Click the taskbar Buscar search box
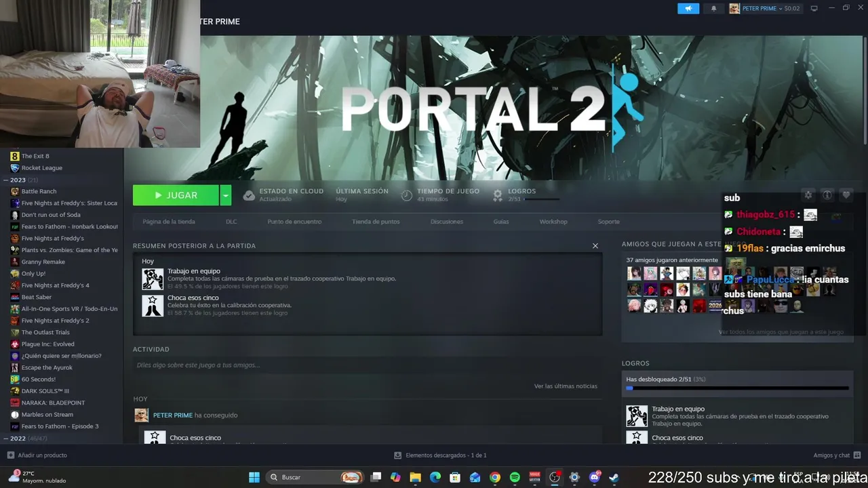 315,477
